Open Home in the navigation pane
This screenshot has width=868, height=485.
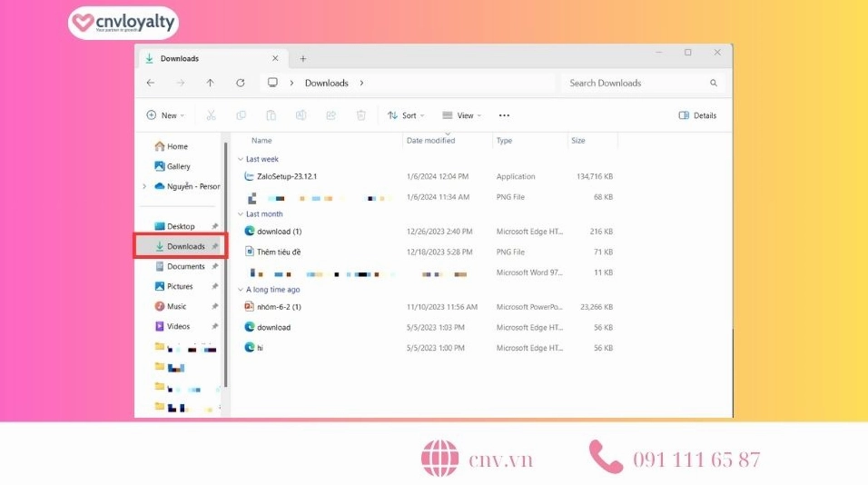coord(172,146)
